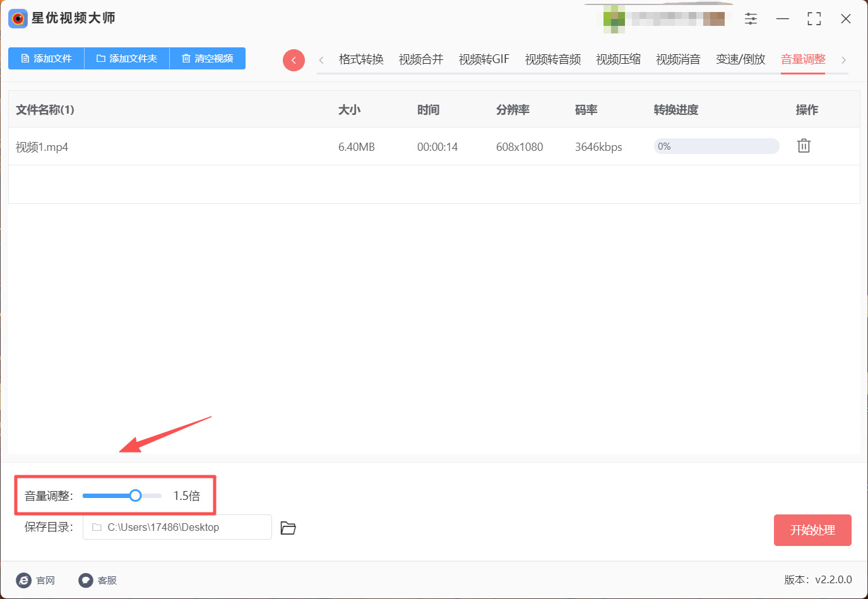Switch to 视频消音 tab
The height and width of the screenshot is (599, 868).
(679, 59)
